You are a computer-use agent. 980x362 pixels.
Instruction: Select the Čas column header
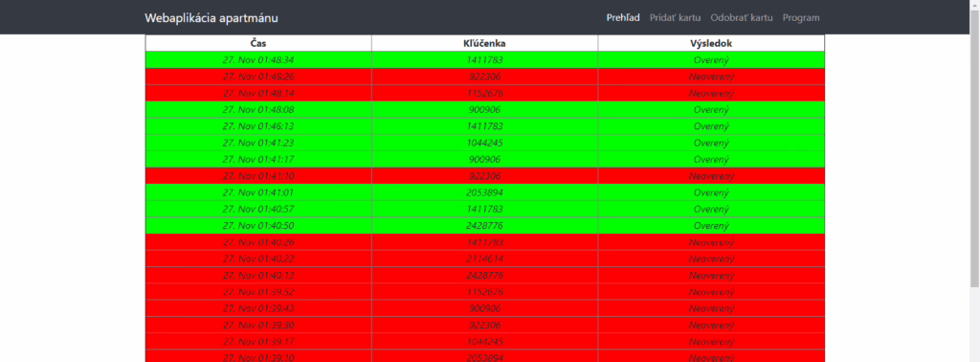pos(258,43)
